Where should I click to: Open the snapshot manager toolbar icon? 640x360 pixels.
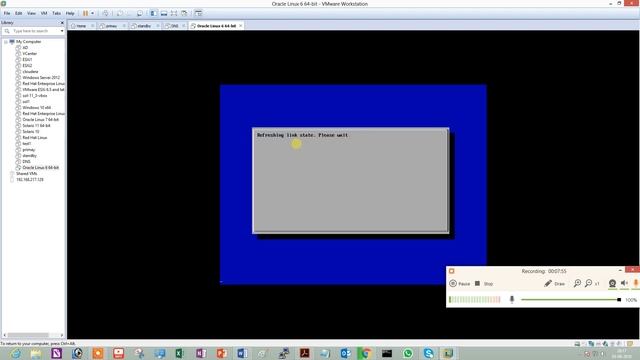[x=140, y=13]
